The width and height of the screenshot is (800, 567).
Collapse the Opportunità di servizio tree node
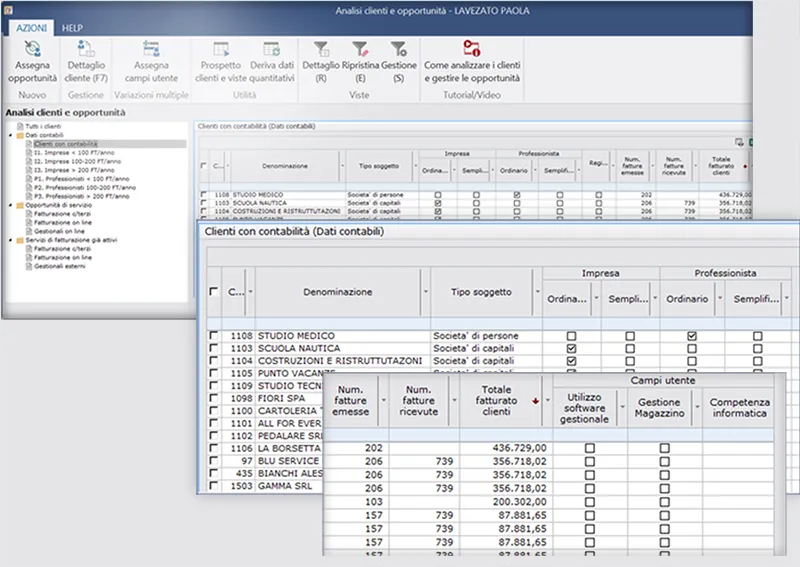[11, 205]
